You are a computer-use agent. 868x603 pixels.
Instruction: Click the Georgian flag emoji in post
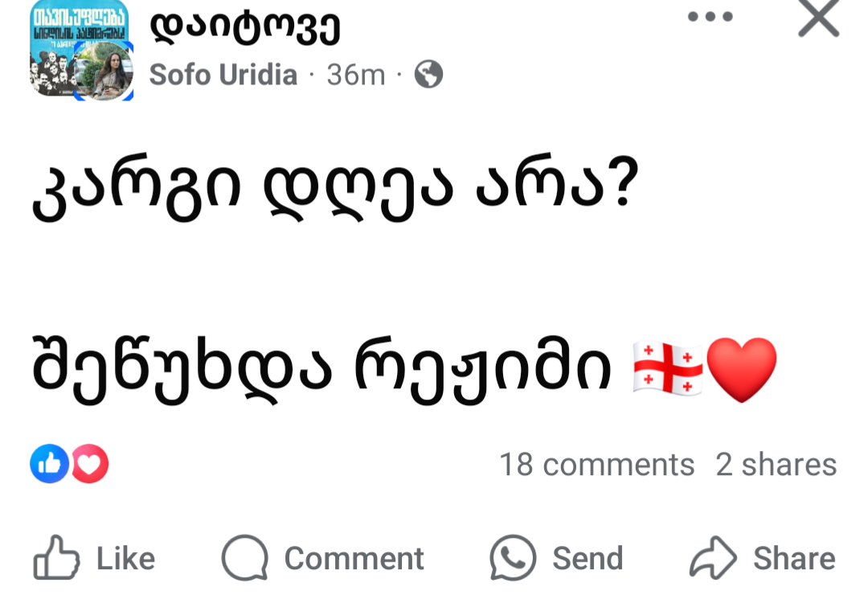pos(667,369)
